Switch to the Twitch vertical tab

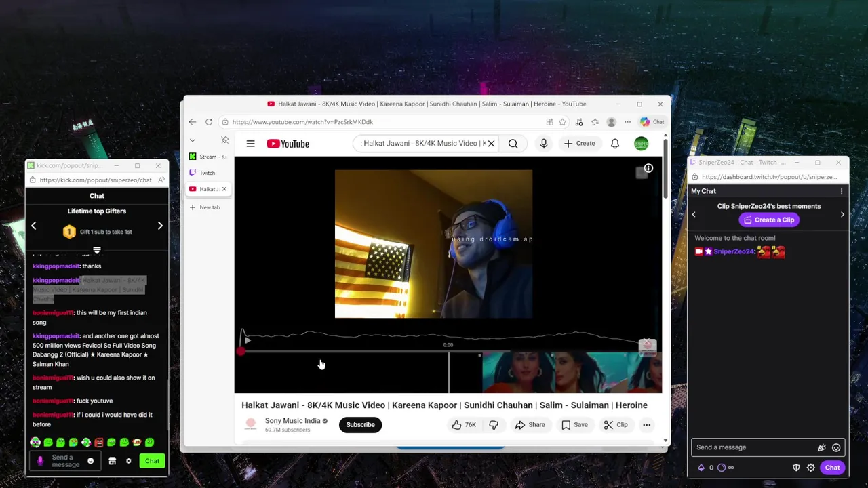coord(208,173)
